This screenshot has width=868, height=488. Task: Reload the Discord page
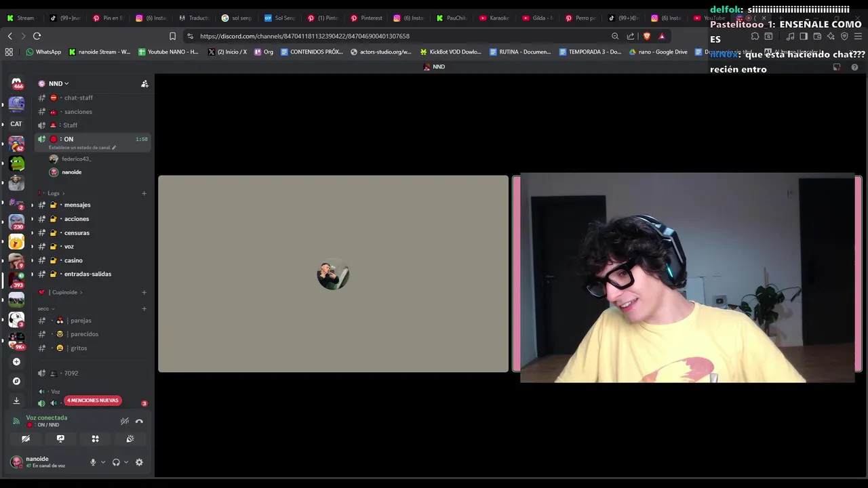[x=37, y=36]
